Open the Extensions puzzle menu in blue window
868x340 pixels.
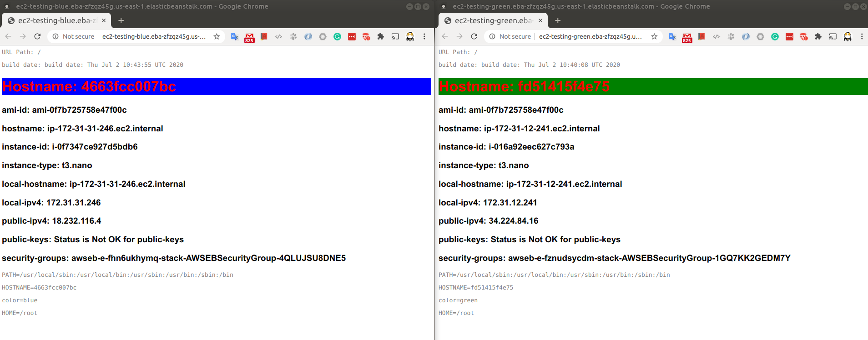pyautogui.click(x=381, y=36)
